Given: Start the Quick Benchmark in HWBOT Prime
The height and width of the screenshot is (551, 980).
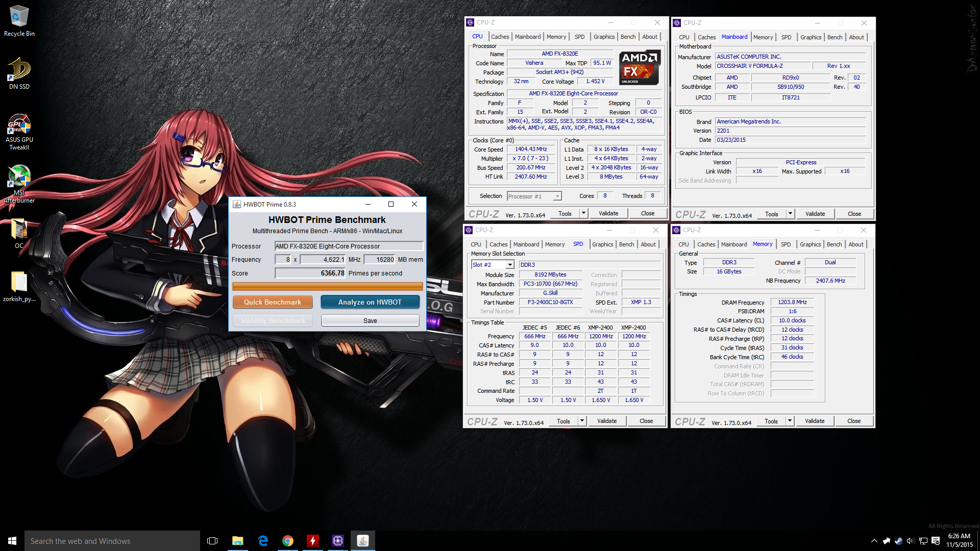Looking at the screenshot, I should pyautogui.click(x=273, y=302).
